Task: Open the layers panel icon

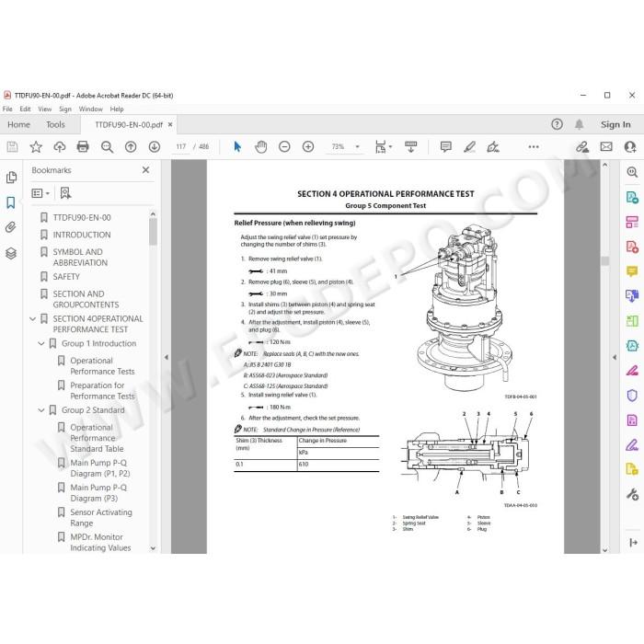Action: click(x=11, y=253)
